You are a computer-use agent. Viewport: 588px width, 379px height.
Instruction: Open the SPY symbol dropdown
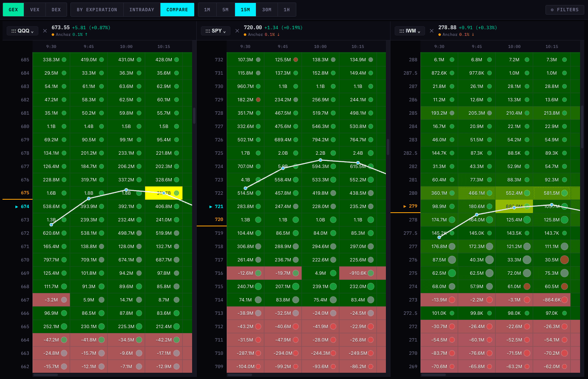click(x=216, y=31)
